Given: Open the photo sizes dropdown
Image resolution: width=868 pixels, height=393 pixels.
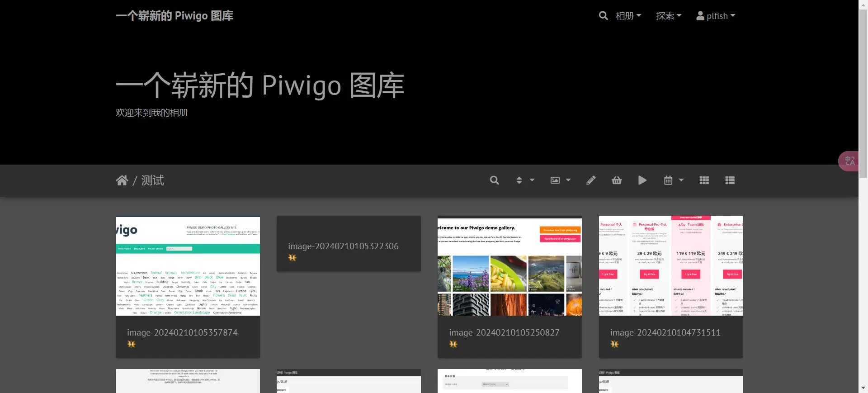Looking at the screenshot, I should click(x=561, y=180).
